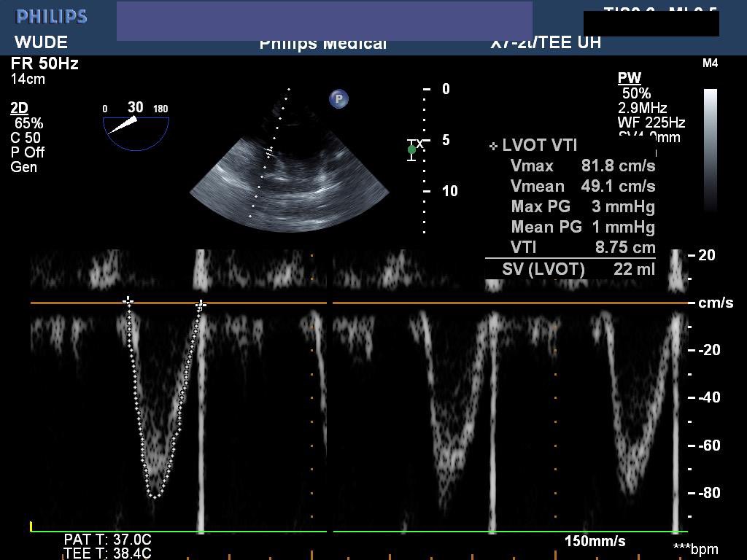Click the traced VTI envelope peak
Image resolution: width=747 pixels, height=560 pixels.
(x=155, y=497)
